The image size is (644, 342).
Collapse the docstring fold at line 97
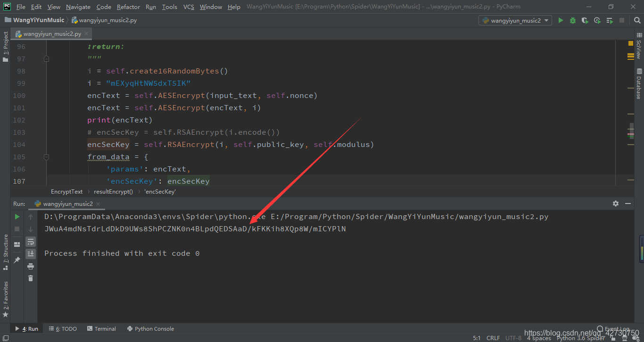(x=46, y=59)
